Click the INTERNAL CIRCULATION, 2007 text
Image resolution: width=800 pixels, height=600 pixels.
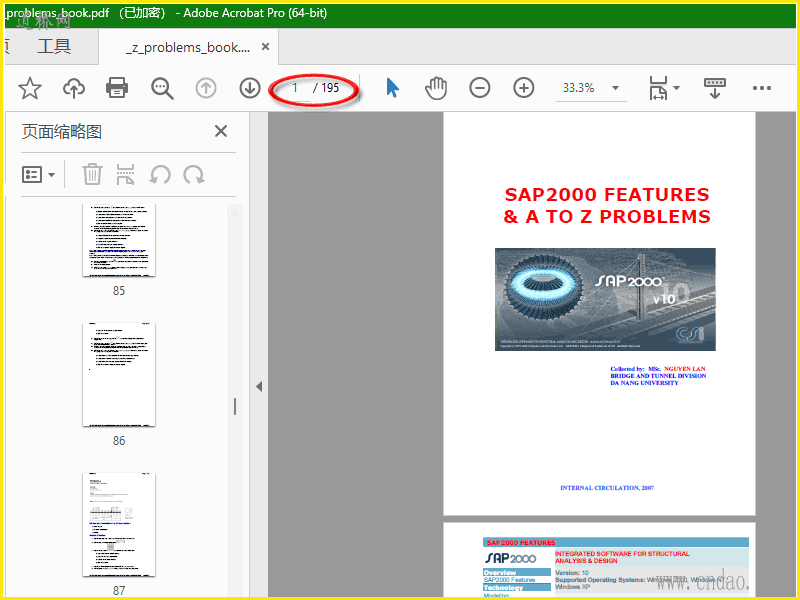click(607, 488)
